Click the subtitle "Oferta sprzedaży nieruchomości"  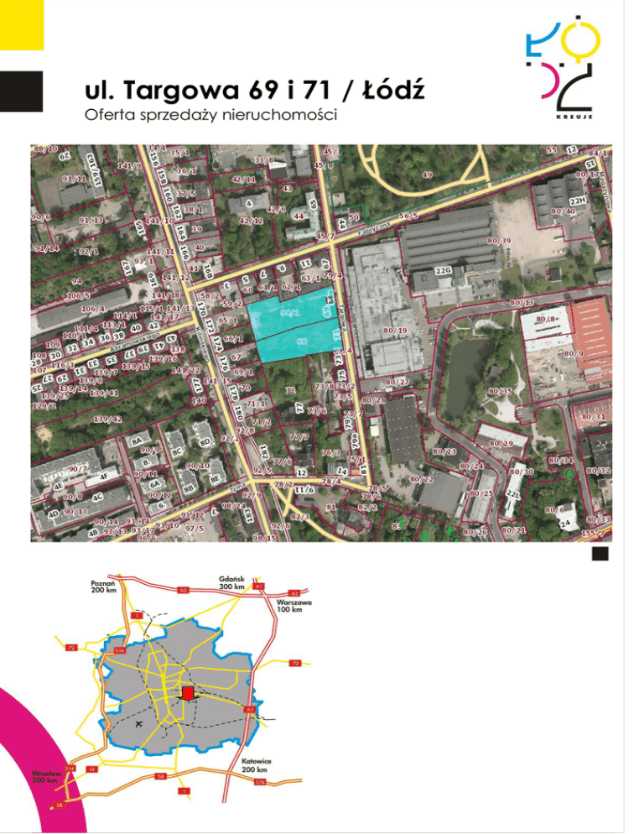[210, 114]
